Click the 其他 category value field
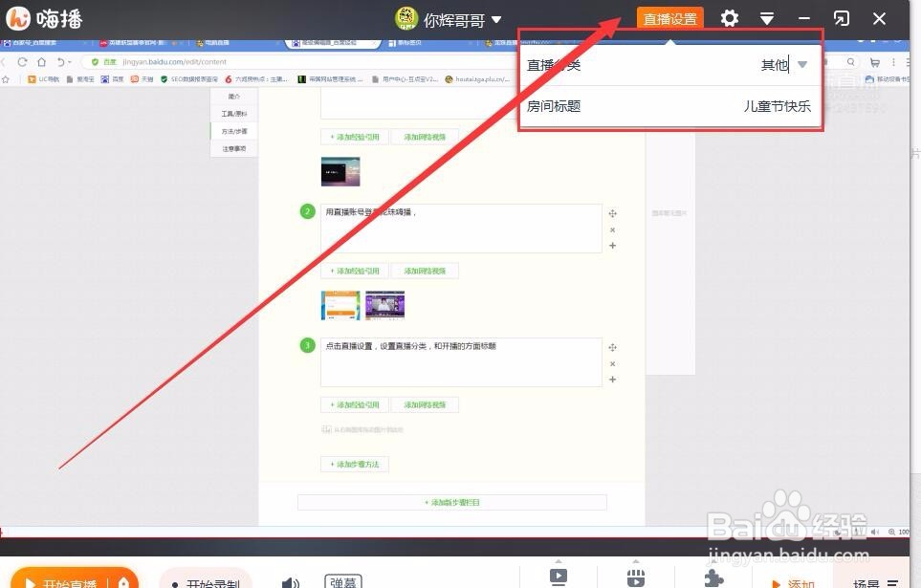921x588 pixels. (775, 65)
